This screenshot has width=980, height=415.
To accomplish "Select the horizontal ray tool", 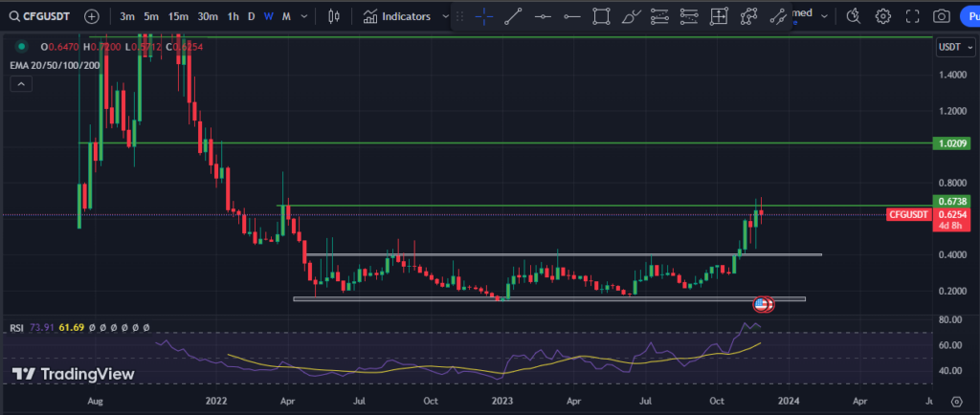I will click(572, 17).
